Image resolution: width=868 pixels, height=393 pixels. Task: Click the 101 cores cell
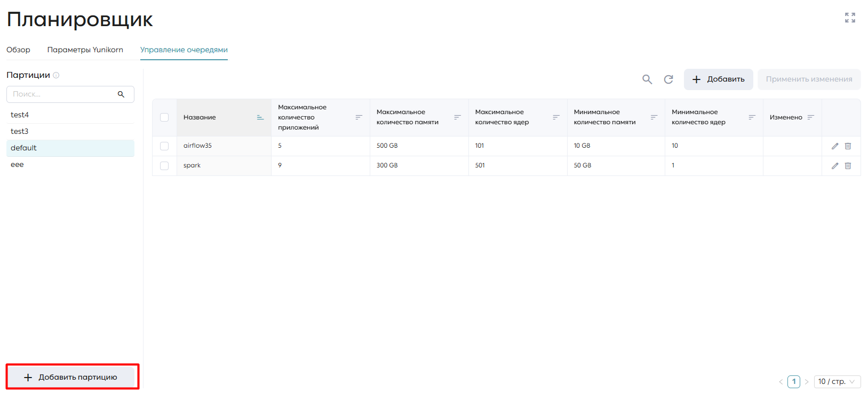pyautogui.click(x=518, y=146)
